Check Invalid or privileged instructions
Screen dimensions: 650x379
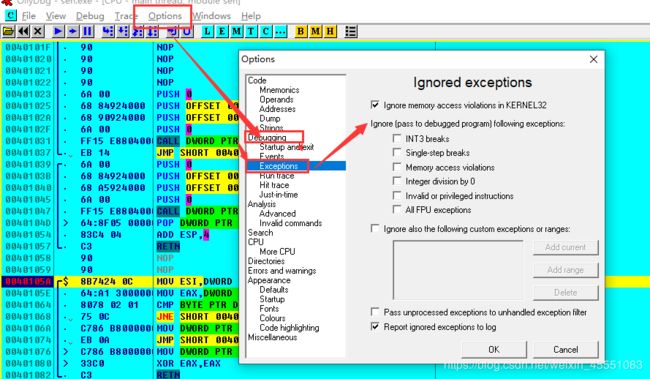point(397,195)
